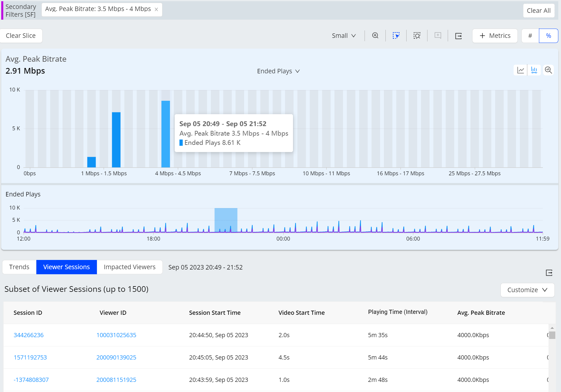Viewport: 561px width, 392px height.
Task: Expand the Ended Plays metric dropdown
Action: coord(278,71)
